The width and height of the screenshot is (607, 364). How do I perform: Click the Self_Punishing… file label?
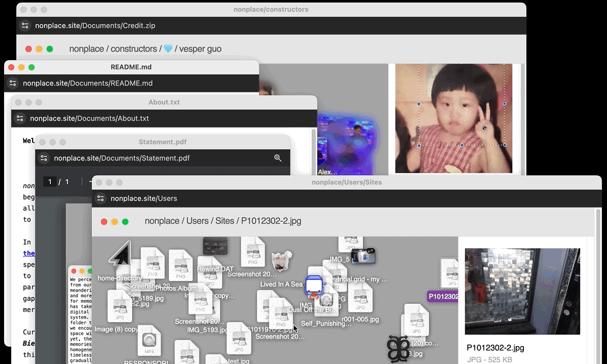coord(326,323)
